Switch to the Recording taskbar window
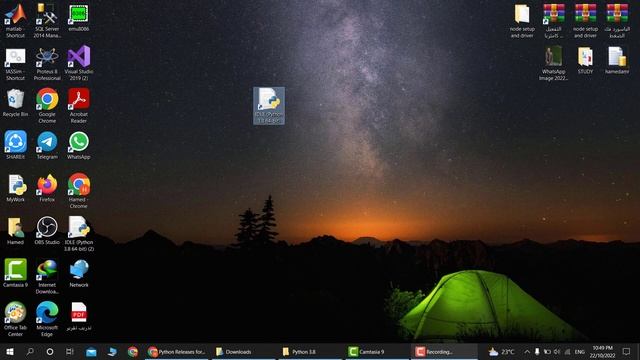Viewport: 640px width, 360px height. (x=444, y=351)
